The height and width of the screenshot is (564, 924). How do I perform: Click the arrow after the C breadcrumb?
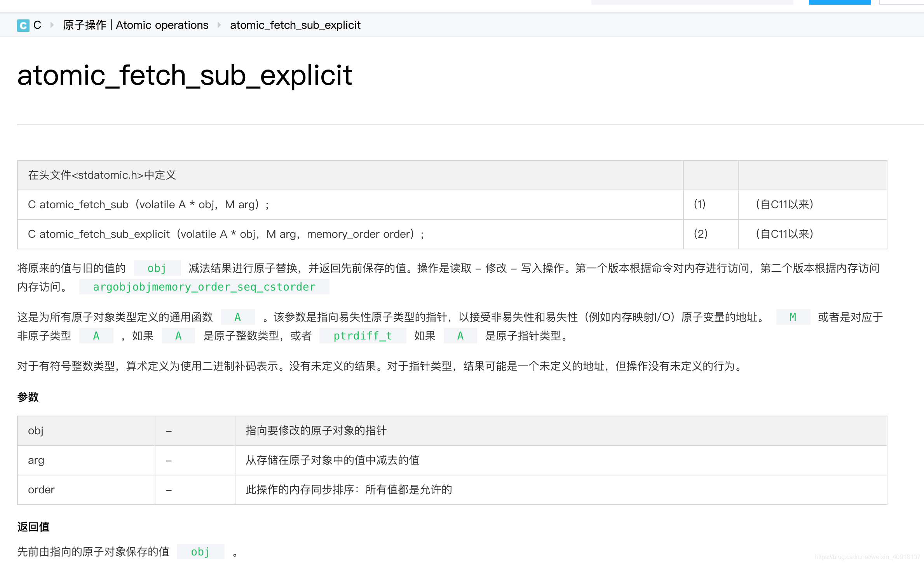point(52,25)
